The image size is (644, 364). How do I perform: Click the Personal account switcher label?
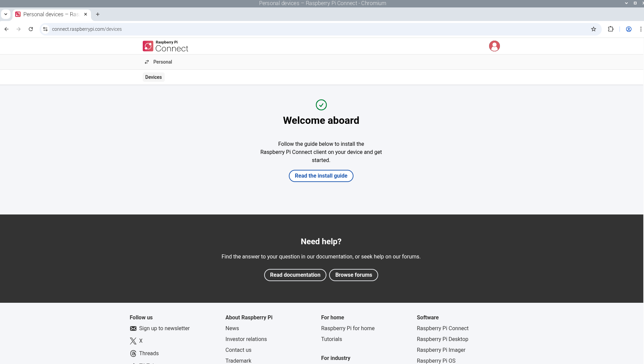(163, 62)
